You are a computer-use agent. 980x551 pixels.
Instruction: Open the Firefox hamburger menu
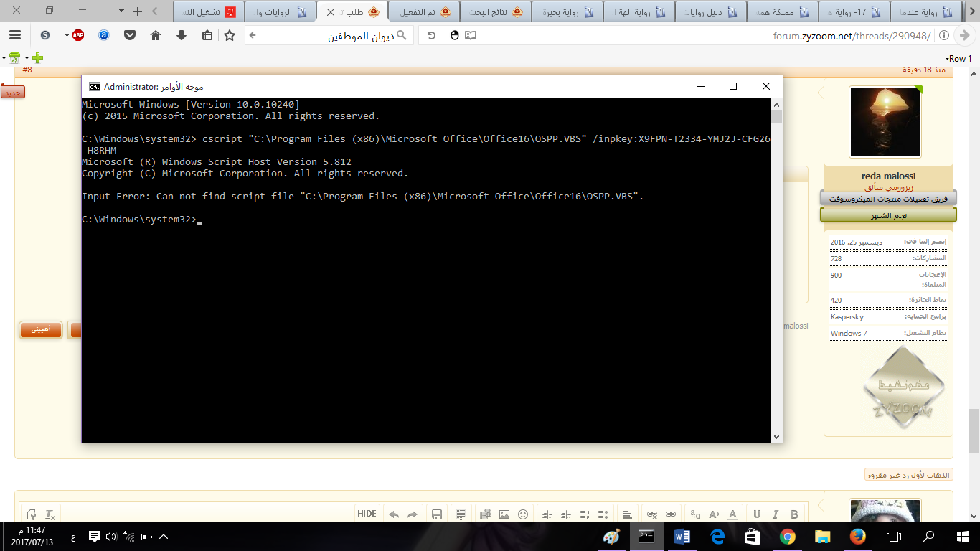(14, 35)
